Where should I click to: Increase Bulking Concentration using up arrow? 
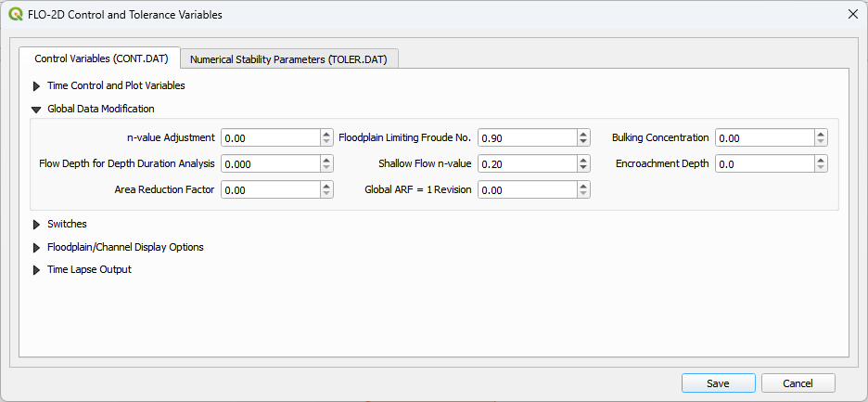(x=821, y=134)
